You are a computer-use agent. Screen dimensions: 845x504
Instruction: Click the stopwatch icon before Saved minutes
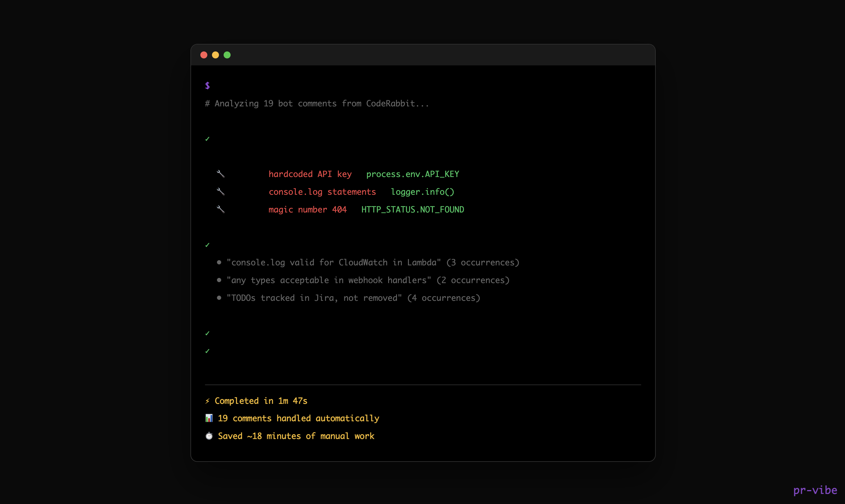coord(209,436)
